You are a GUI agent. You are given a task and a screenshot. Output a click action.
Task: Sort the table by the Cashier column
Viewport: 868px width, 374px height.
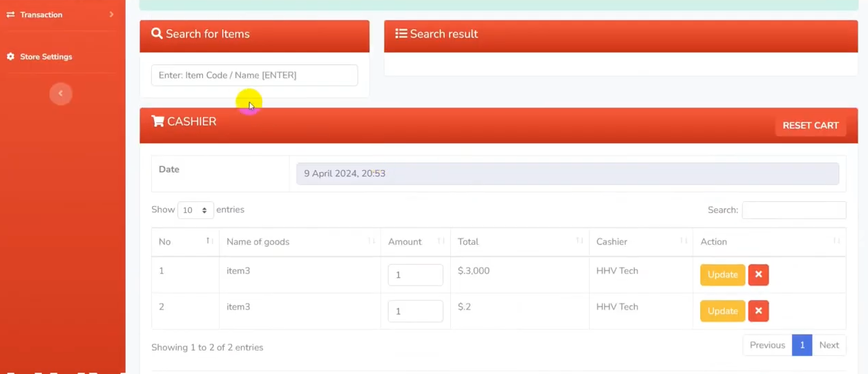[x=640, y=241]
